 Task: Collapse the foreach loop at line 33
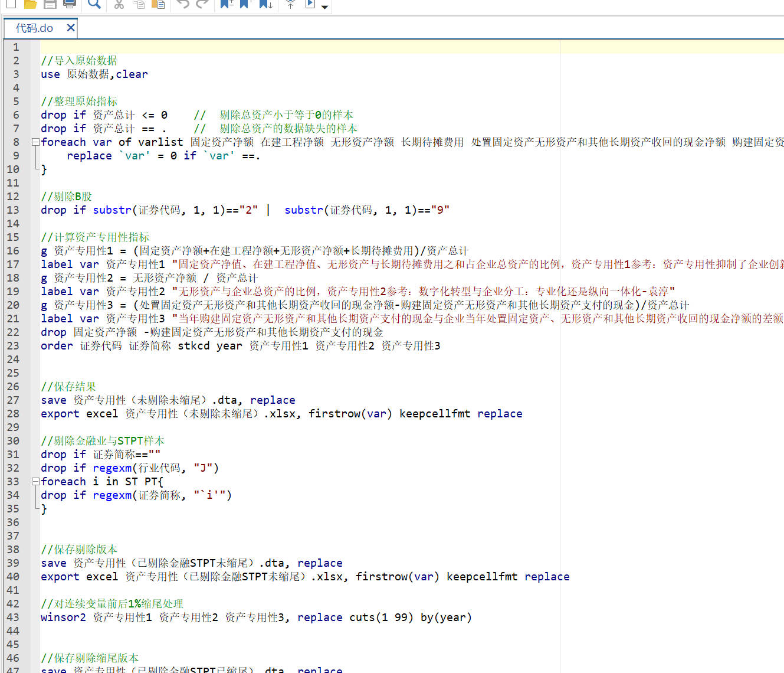(x=35, y=482)
